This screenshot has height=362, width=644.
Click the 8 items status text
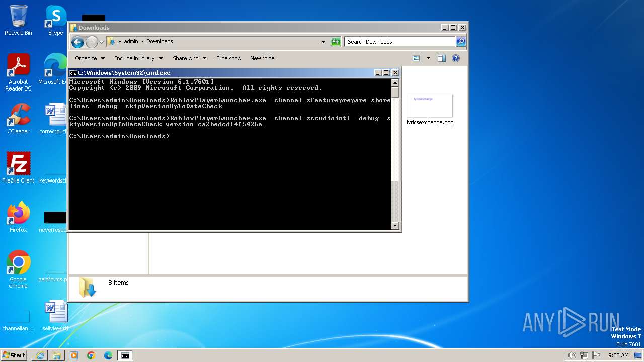point(118,283)
